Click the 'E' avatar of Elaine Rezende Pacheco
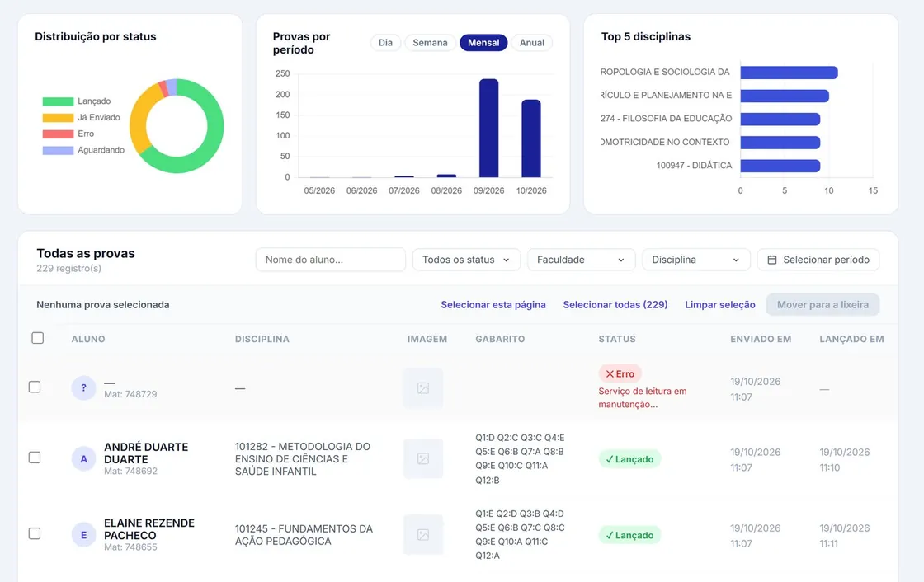Screen dimensions: 924x582 pyautogui.click(x=83, y=534)
